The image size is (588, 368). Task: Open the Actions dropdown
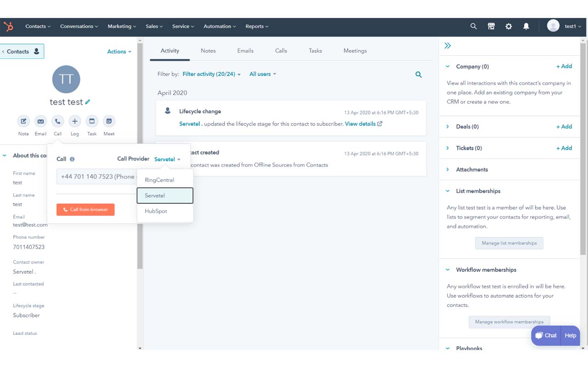coord(119,52)
